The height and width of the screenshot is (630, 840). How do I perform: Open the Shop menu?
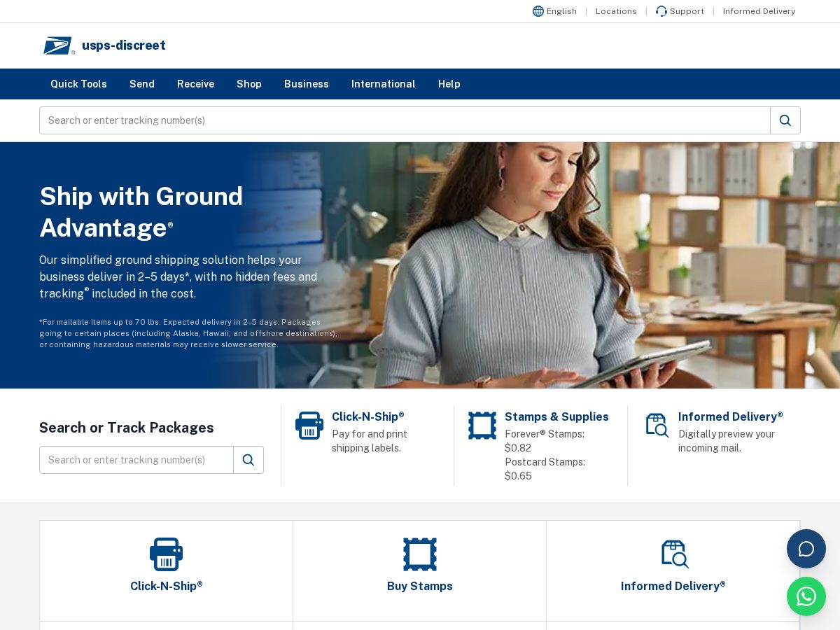[249, 84]
